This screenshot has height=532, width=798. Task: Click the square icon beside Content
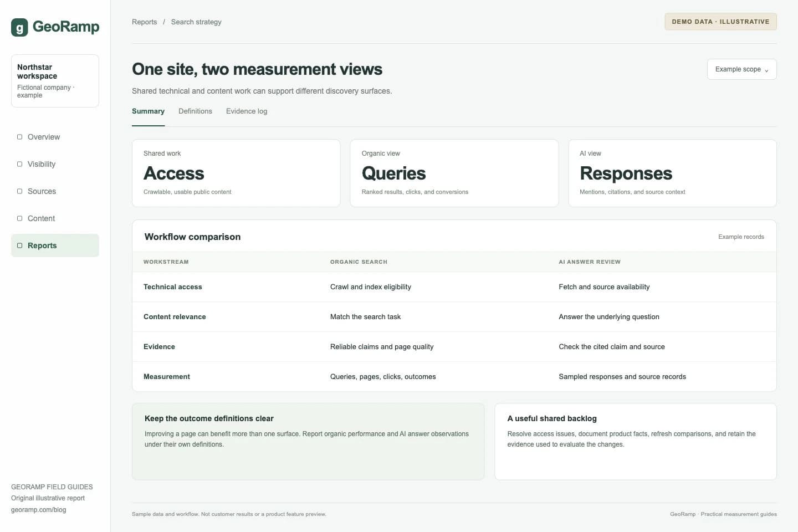point(20,218)
